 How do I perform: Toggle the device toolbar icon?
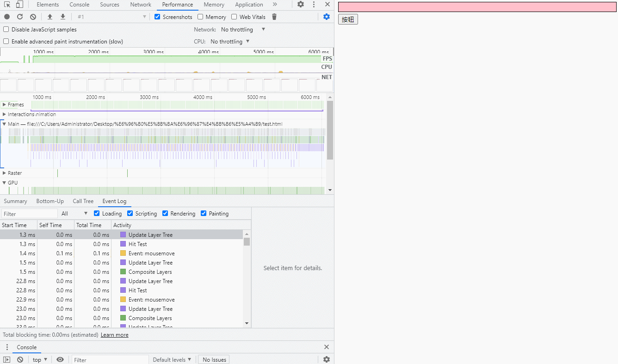coord(19,5)
